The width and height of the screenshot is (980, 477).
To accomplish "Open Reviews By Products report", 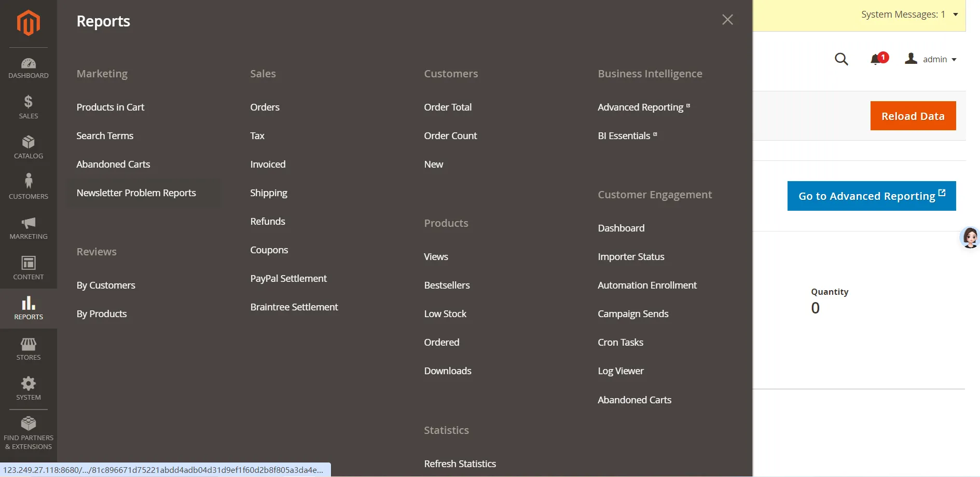I will click(102, 314).
